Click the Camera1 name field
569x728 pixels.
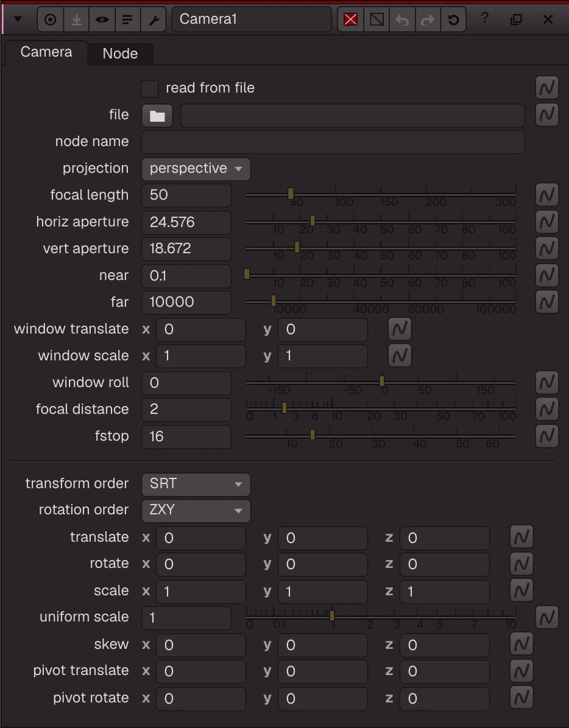coord(252,19)
